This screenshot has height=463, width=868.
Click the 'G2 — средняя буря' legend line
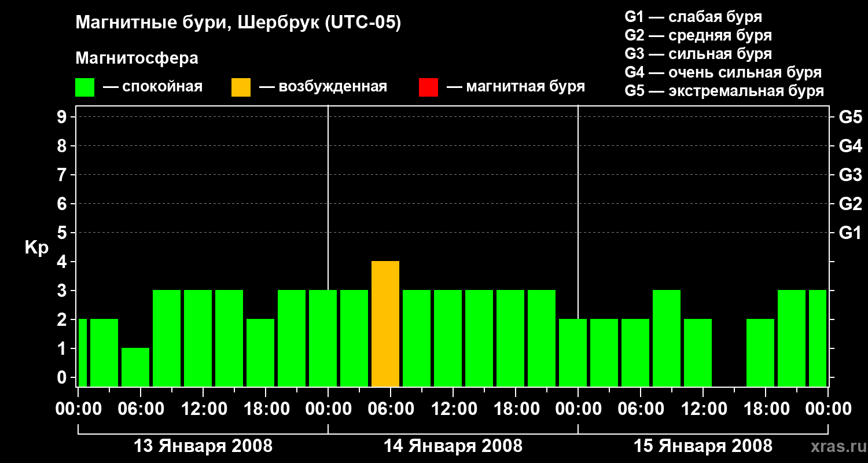(x=698, y=35)
